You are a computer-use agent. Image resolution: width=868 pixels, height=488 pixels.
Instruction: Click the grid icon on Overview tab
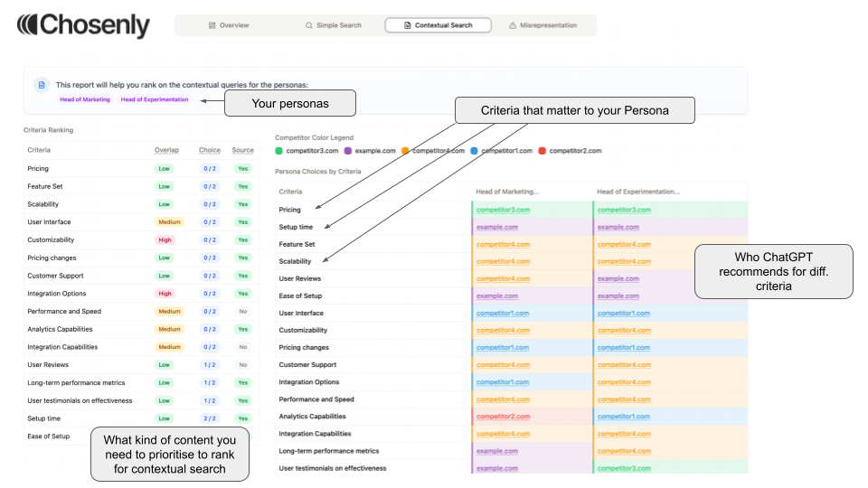(212, 25)
